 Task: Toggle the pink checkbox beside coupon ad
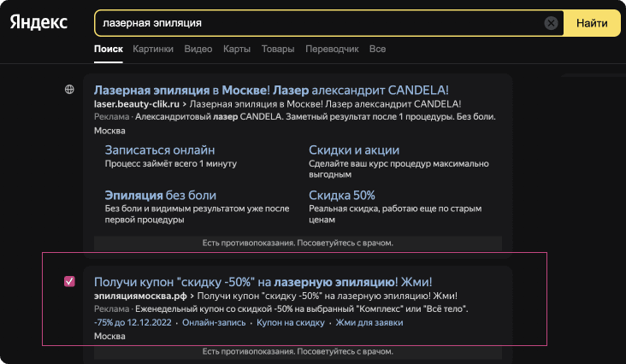(70, 281)
